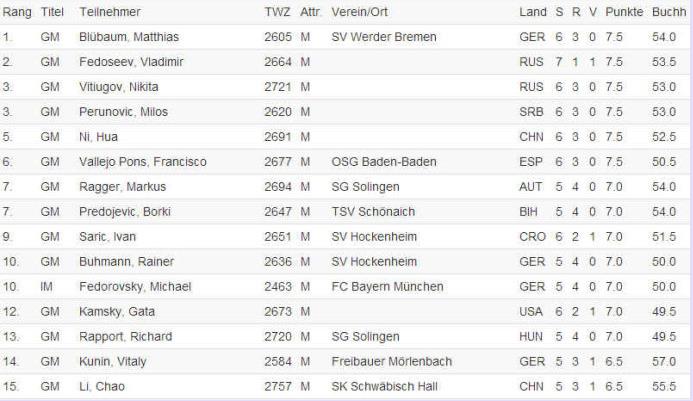Click the club SV Werder Bremen
693x401 pixels.
pos(384,37)
